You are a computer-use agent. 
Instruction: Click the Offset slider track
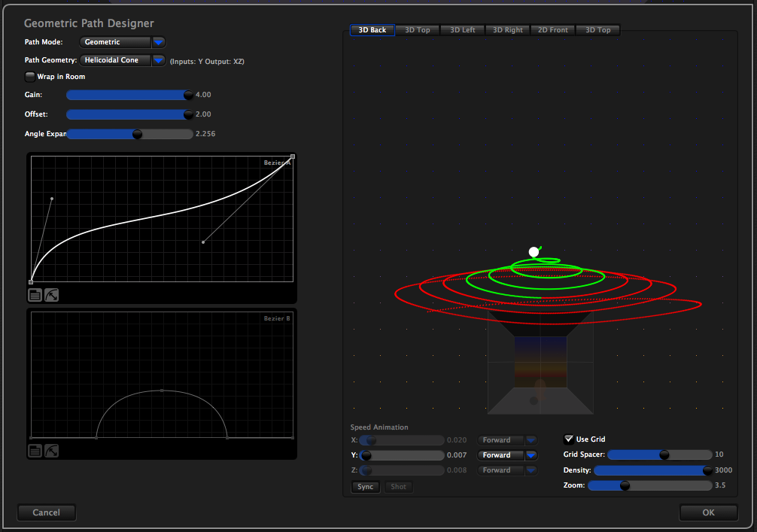pyautogui.click(x=129, y=114)
